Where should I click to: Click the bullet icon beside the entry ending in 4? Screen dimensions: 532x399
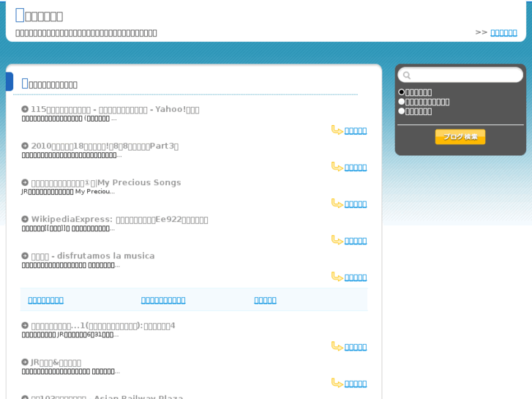pyautogui.click(x=25, y=325)
